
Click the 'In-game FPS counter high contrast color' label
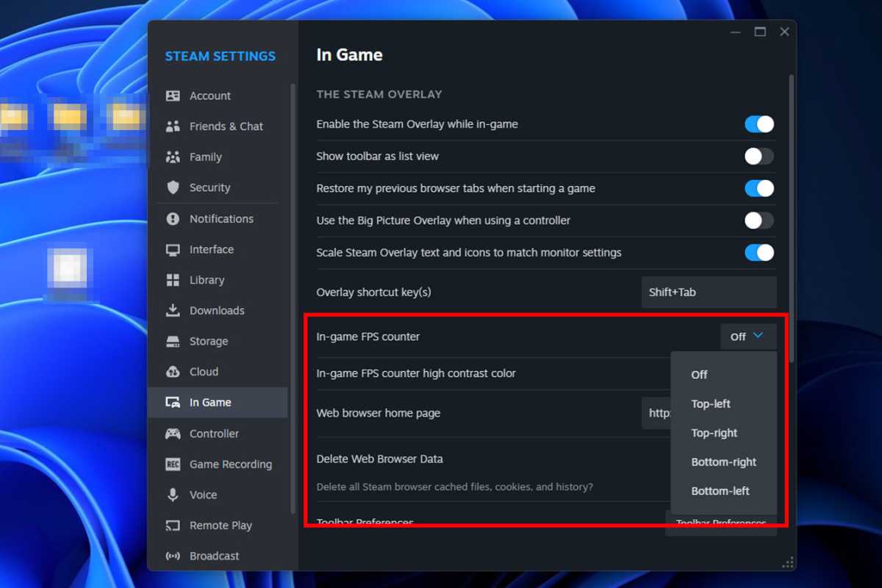point(416,373)
